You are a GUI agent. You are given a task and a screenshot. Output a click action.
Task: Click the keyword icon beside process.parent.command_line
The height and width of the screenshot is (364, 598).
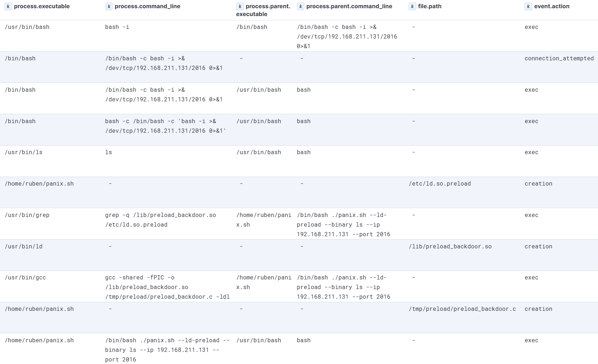tap(300, 6)
